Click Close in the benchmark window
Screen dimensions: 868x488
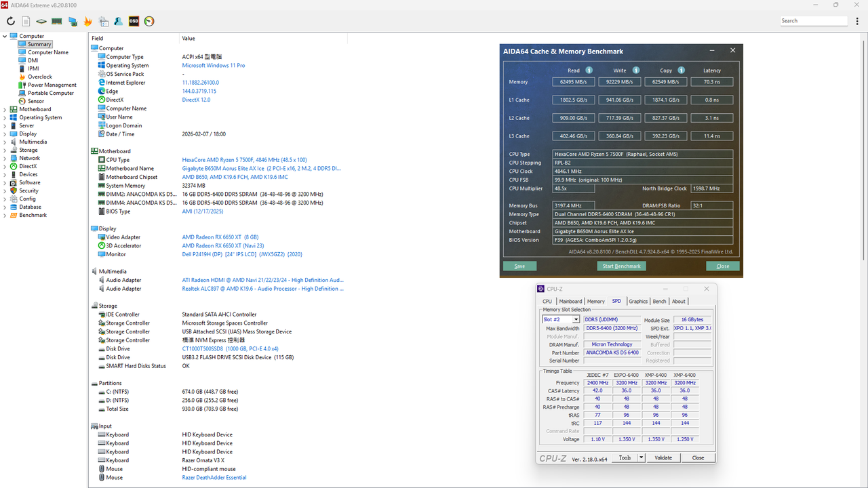coord(723,266)
